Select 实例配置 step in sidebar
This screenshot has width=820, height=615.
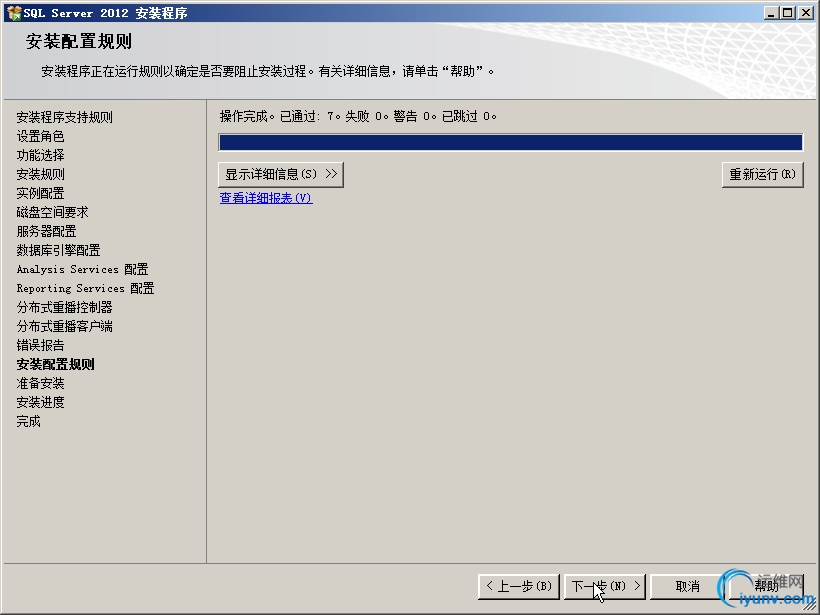point(40,193)
